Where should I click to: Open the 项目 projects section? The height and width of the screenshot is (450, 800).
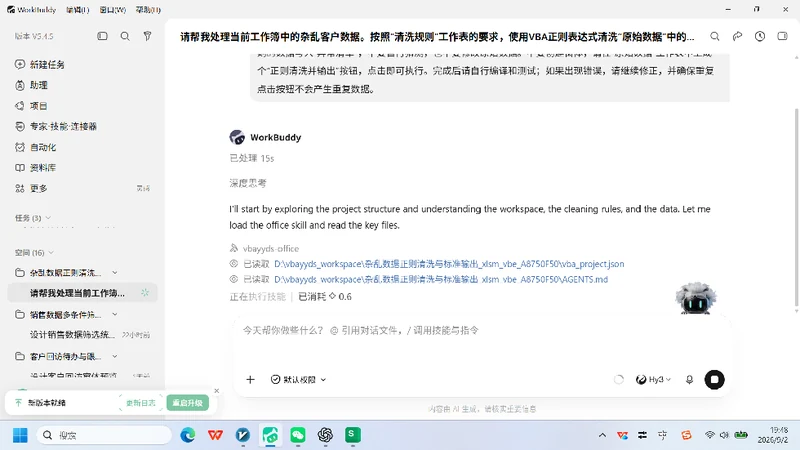[x=31, y=106]
